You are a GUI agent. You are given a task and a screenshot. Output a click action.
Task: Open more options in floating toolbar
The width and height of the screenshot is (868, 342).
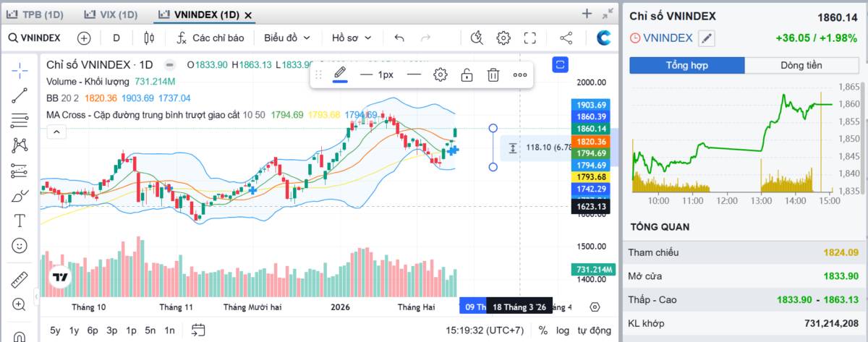520,74
